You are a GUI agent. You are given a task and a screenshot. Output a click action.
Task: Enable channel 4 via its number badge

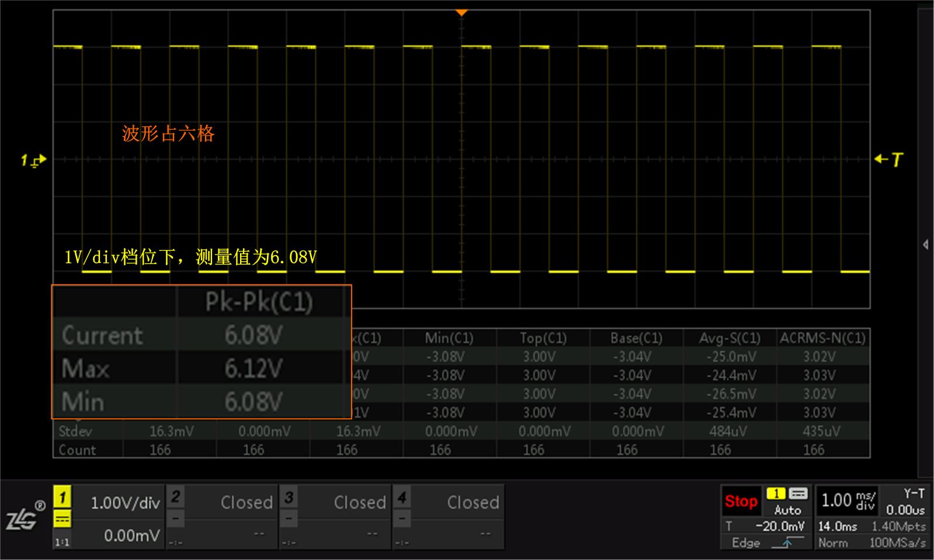coord(402,498)
